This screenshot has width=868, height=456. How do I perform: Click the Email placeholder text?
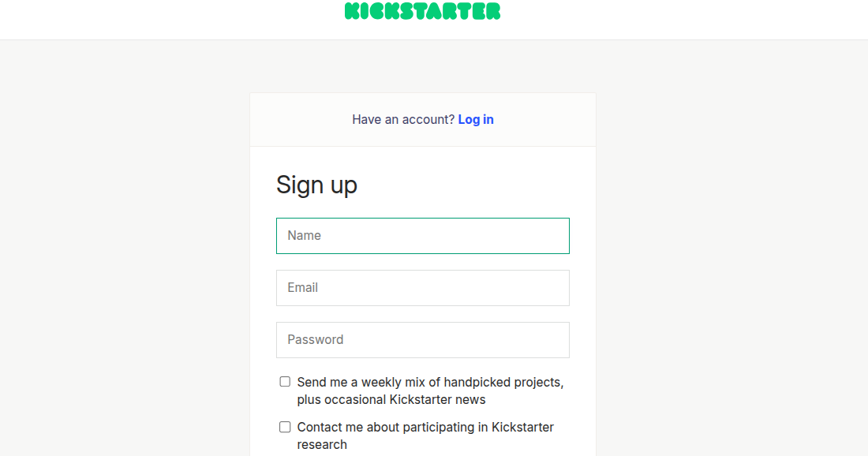[x=302, y=288]
